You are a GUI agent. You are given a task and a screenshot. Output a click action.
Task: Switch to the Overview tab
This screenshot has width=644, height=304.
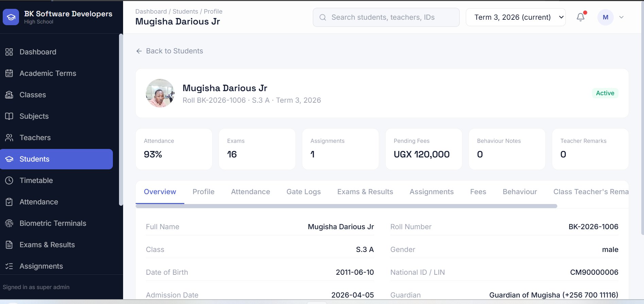point(160,192)
